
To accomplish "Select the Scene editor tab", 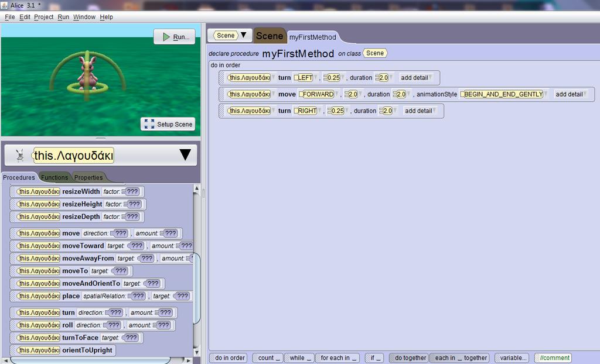I will point(270,36).
